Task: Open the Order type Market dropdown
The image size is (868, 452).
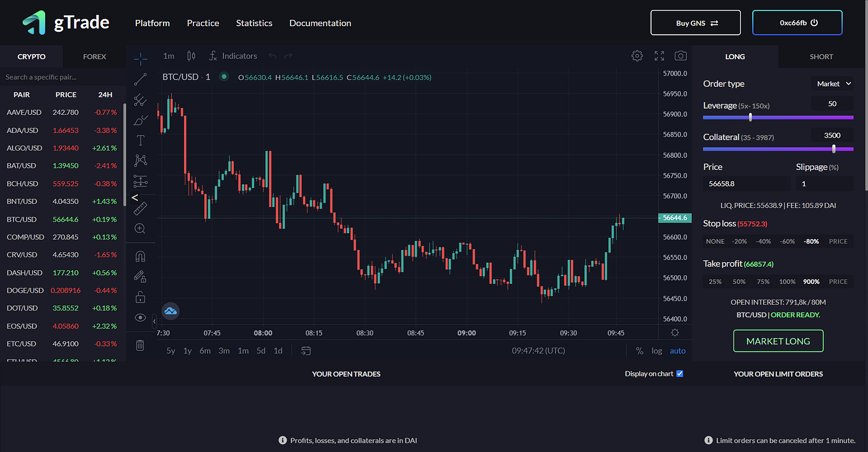Action: click(x=832, y=84)
